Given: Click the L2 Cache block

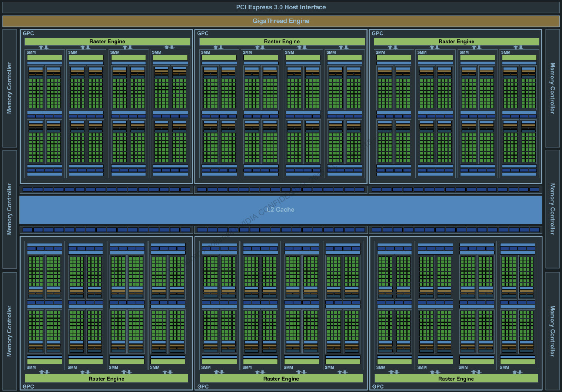Looking at the screenshot, I should tap(280, 210).
